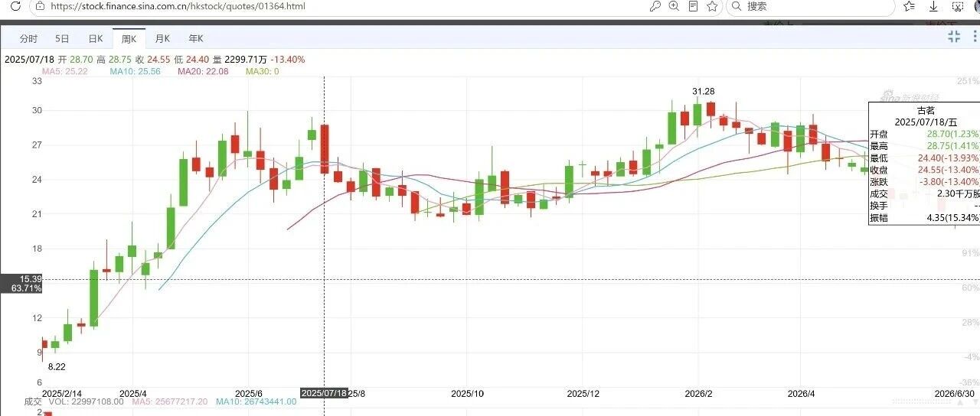Click the search magnifier icon beside 搜索
The image size is (980, 416).
735,6
